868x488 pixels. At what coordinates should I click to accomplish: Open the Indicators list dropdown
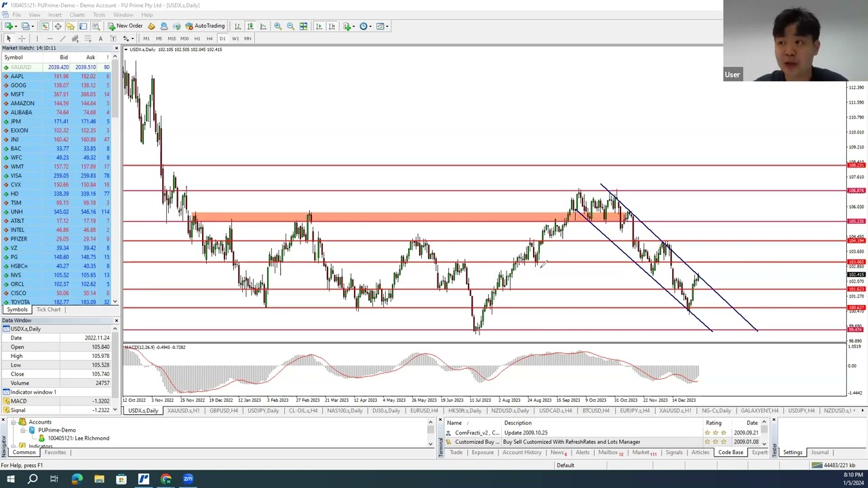[349, 26]
